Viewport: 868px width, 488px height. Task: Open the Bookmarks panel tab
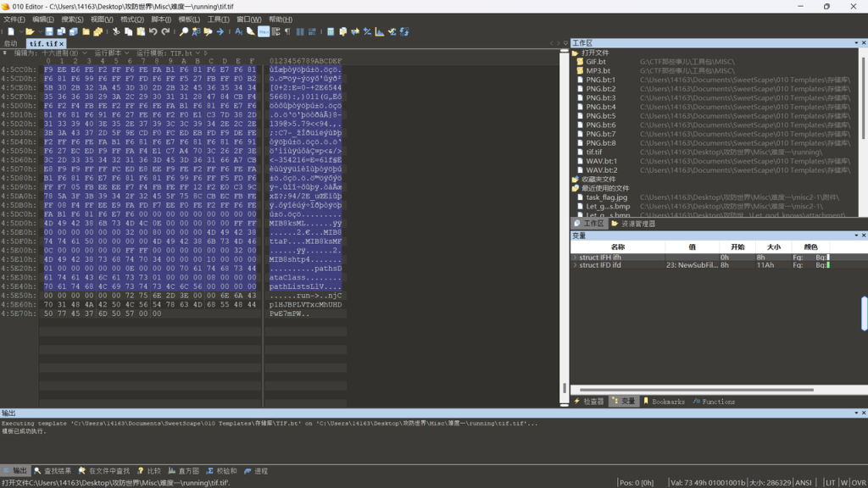click(664, 402)
